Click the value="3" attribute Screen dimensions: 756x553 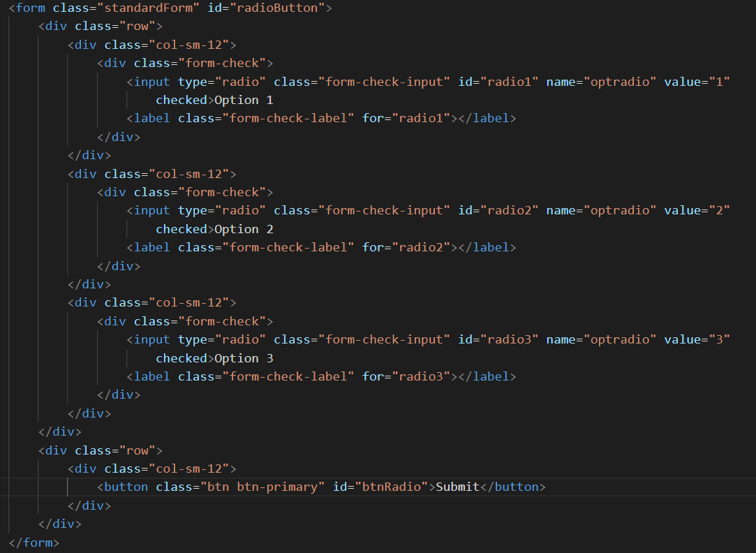697,339
